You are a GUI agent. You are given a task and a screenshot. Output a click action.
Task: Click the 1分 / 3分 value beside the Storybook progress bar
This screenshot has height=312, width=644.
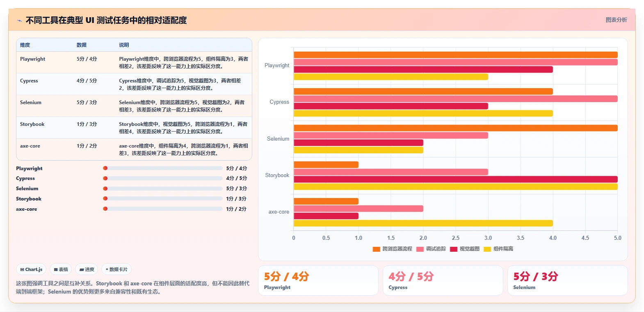(x=236, y=199)
